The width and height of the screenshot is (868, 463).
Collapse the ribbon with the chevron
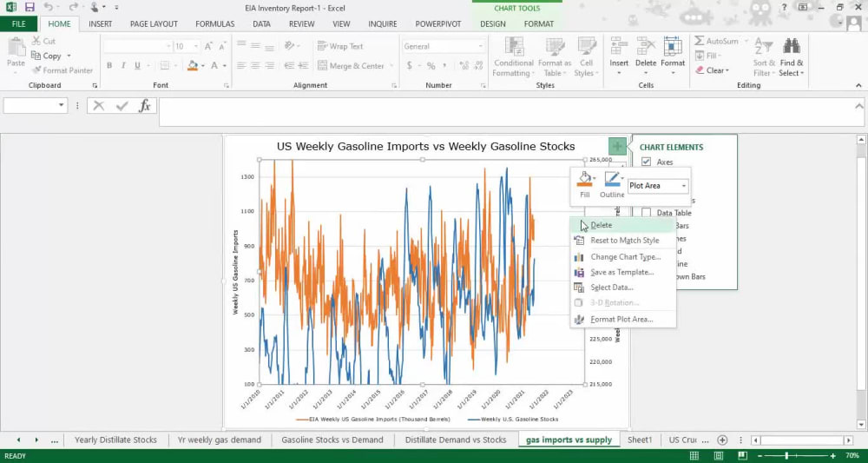coord(858,85)
